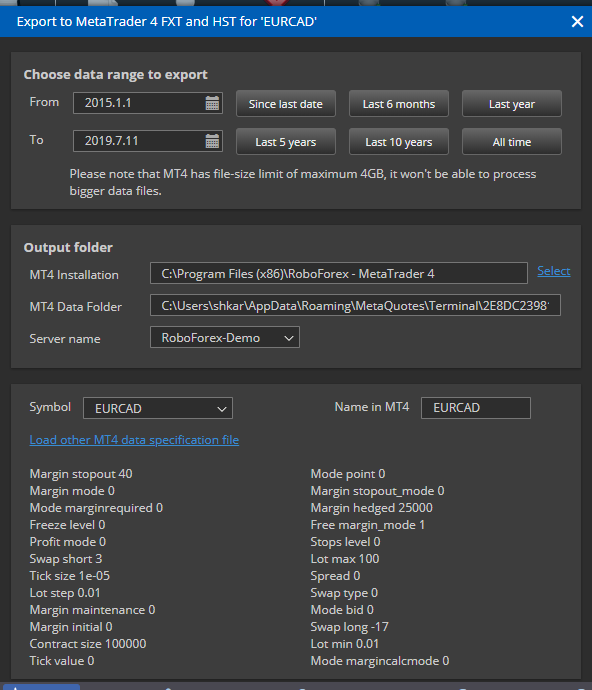
Task: Click the Mode margincalcmode 0 text
Action: tap(380, 661)
